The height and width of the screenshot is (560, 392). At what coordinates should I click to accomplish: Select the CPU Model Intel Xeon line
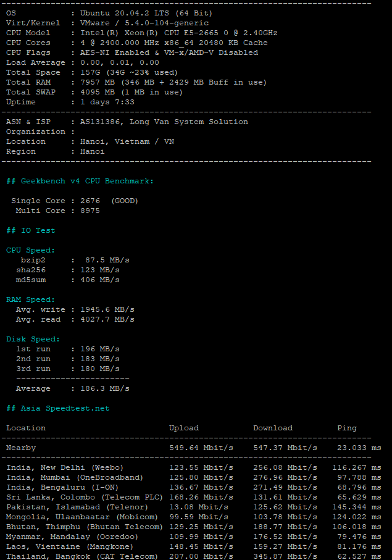(142, 33)
